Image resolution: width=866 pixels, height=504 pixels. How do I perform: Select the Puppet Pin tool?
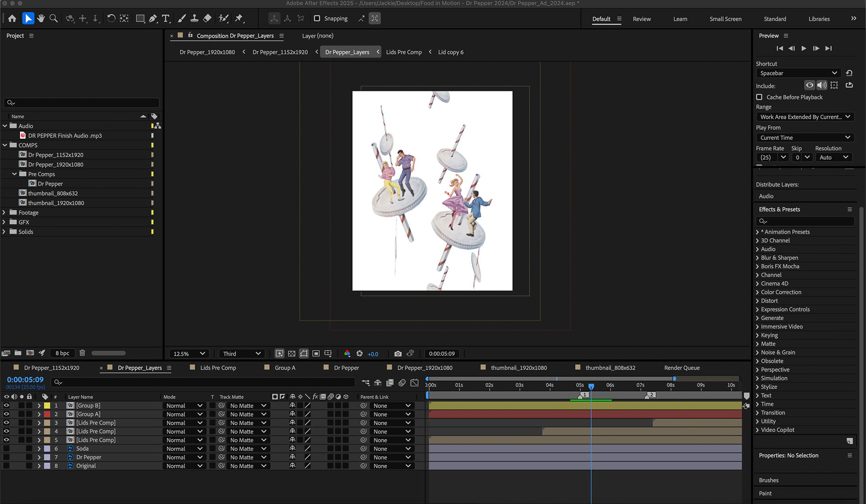click(x=239, y=18)
